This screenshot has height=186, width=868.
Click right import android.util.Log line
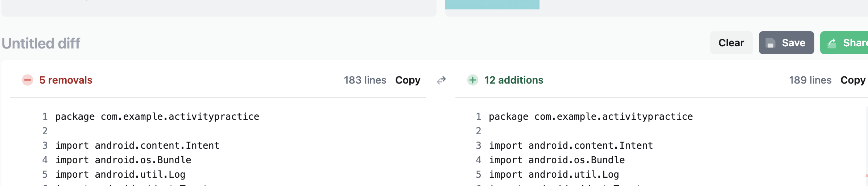554,174
